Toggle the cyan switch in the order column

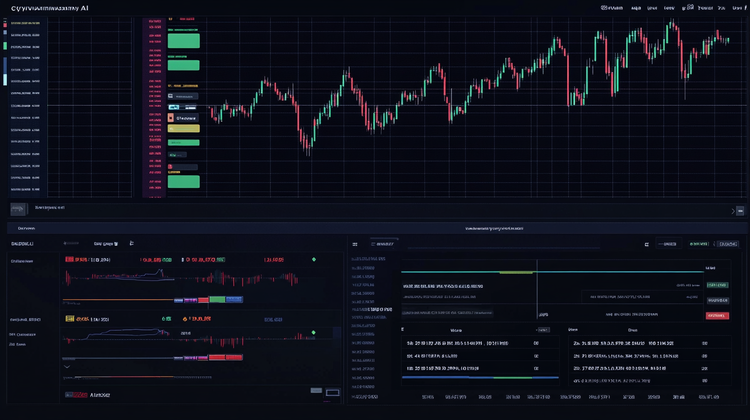tap(174, 107)
